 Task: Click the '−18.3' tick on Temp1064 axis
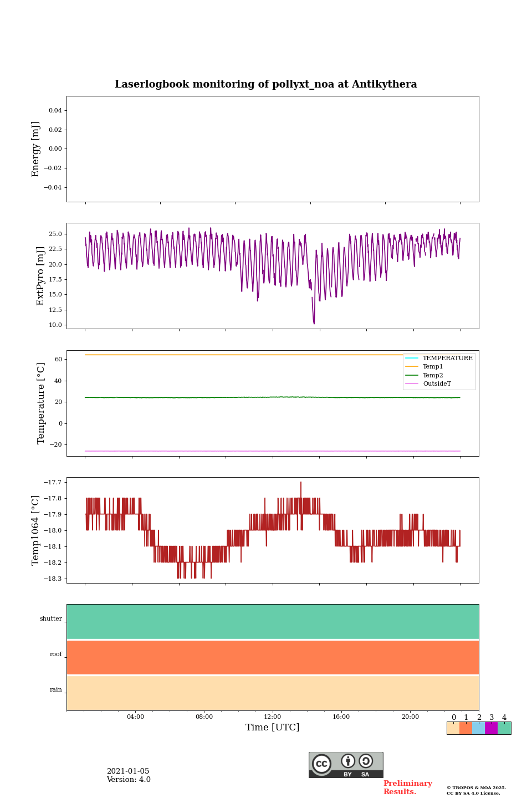[x=53, y=579]
